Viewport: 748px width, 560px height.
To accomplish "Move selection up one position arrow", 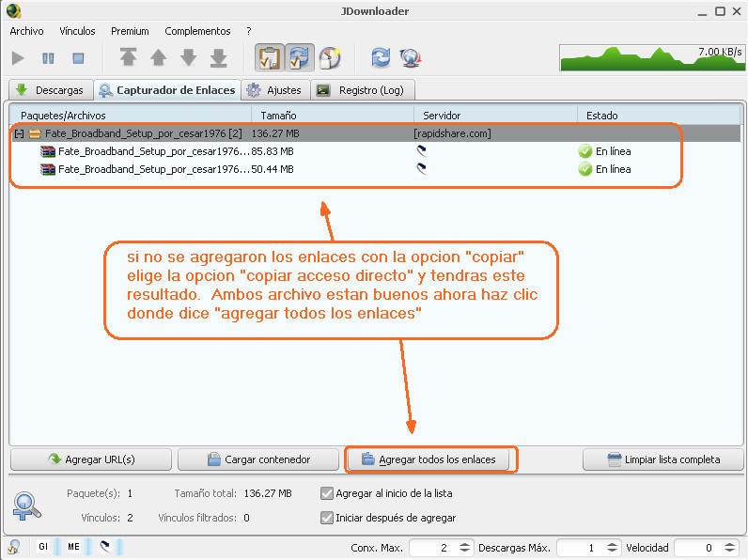I will (159, 57).
